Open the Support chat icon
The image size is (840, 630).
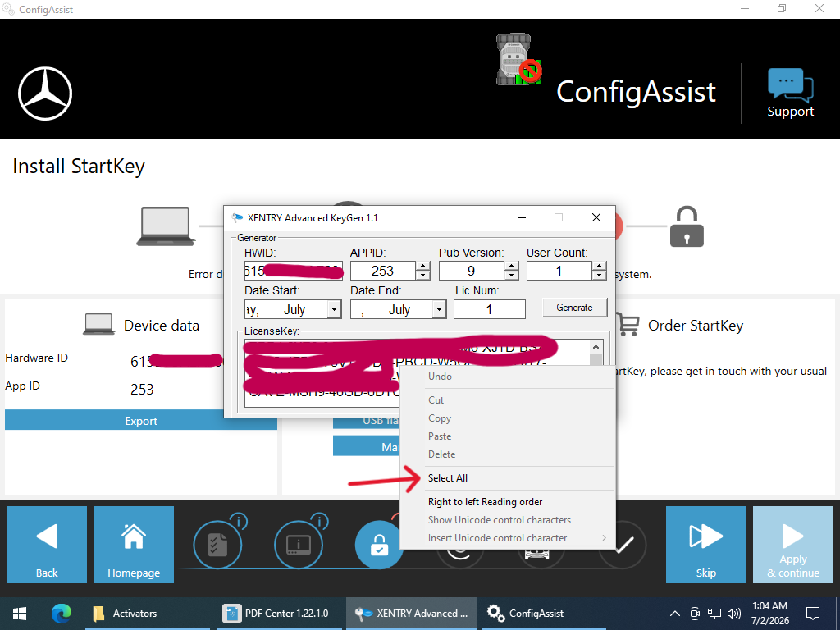[x=790, y=93]
